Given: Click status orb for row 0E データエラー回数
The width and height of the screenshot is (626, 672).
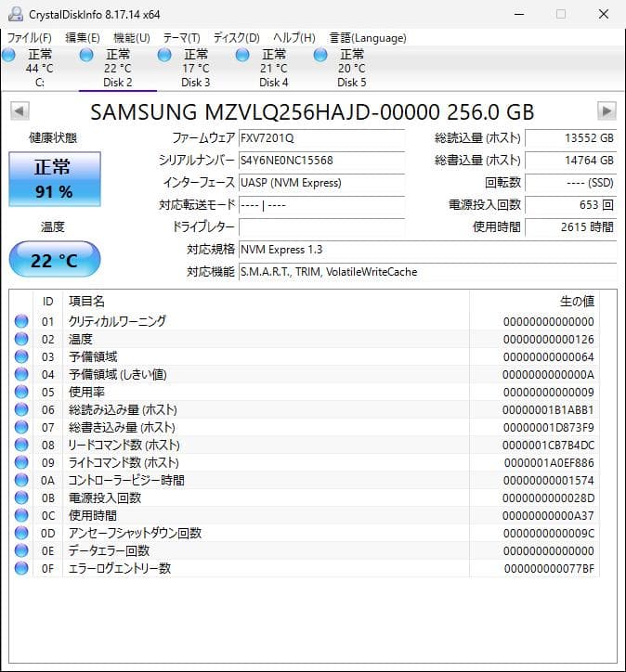Looking at the screenshot, I should [21, 550].
